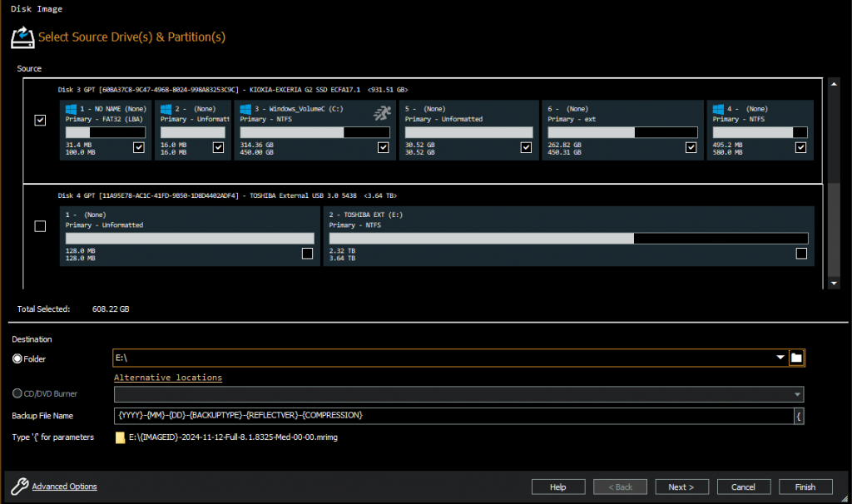Uncheck partition 6 ext checkbox

pos(691,147)
